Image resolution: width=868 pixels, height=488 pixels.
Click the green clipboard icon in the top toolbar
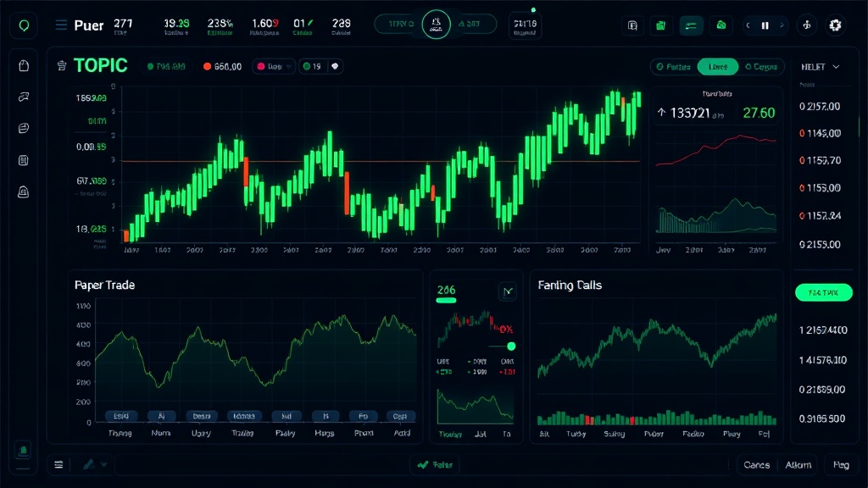pyautogui.click(x=660, y=25)
